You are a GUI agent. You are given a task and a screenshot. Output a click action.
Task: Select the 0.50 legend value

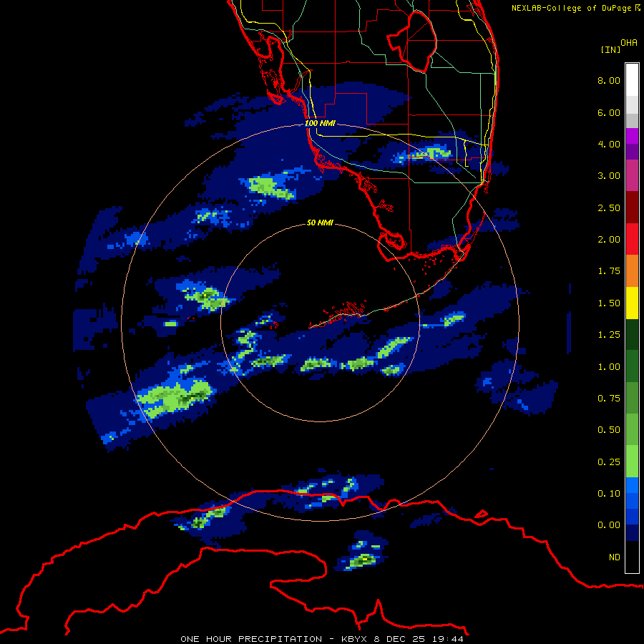[609, 430]
